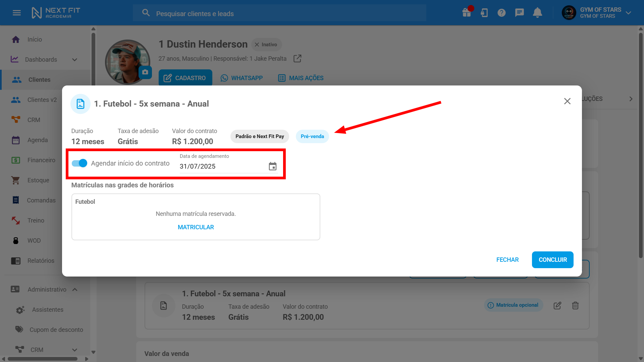Open the hamburger menu icon
Viewport: 644px width, 362px height.
click(17, 13)
